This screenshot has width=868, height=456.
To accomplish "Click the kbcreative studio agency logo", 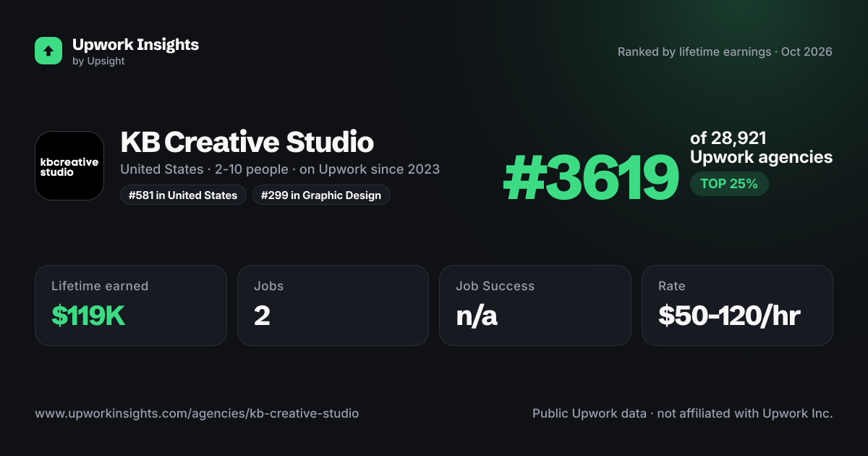I will tap(69, 166).
